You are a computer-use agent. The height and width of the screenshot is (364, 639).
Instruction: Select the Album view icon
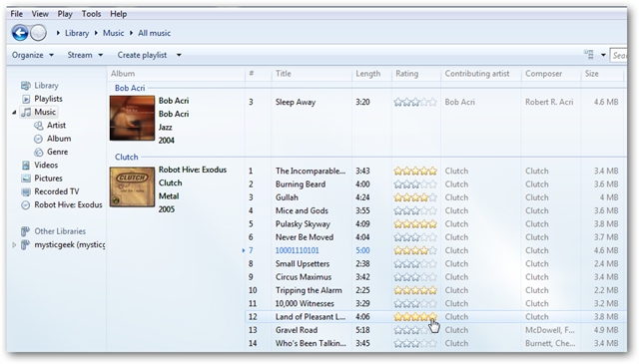(38, 139)
